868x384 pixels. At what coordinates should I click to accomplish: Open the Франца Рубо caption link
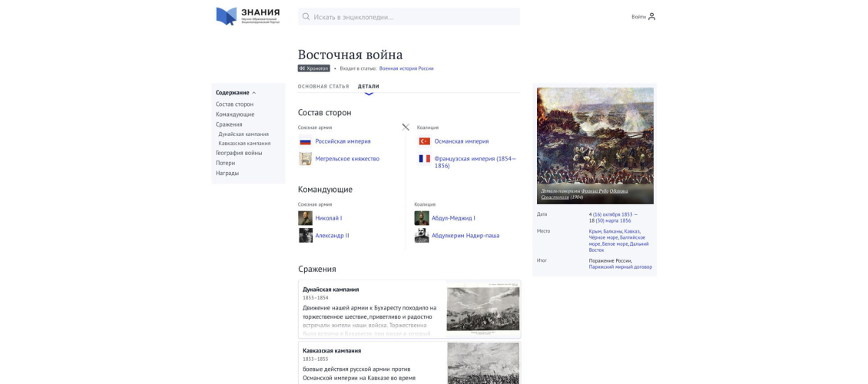595,191
